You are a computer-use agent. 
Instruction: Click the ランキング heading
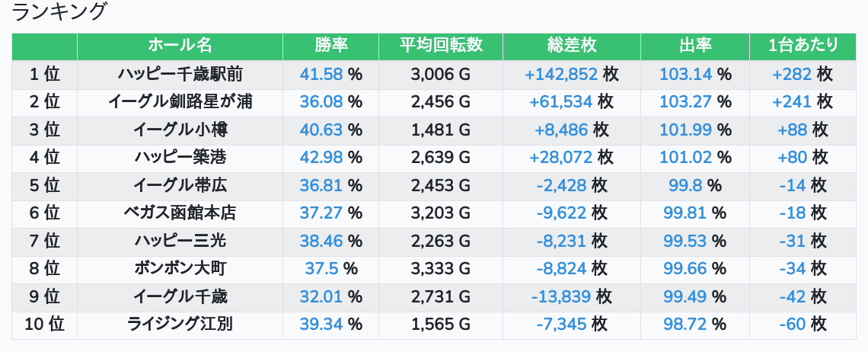[59, 11]
